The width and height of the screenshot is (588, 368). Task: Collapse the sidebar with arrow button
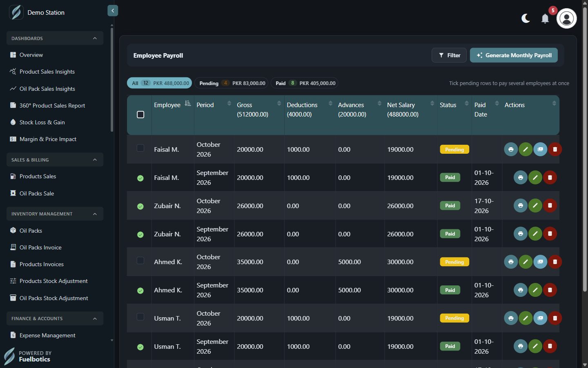(x=113, y=11)
